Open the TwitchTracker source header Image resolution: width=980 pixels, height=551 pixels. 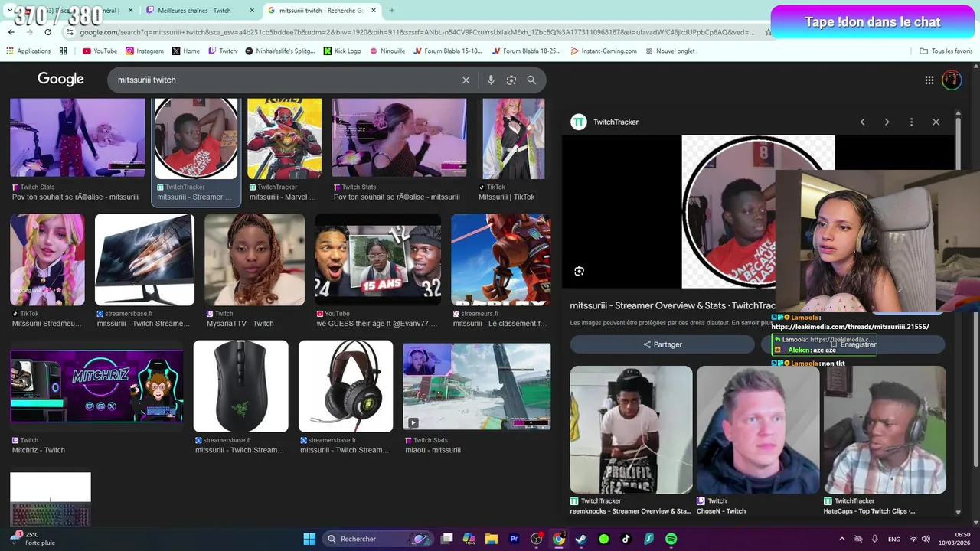click(x=605, y=122)
